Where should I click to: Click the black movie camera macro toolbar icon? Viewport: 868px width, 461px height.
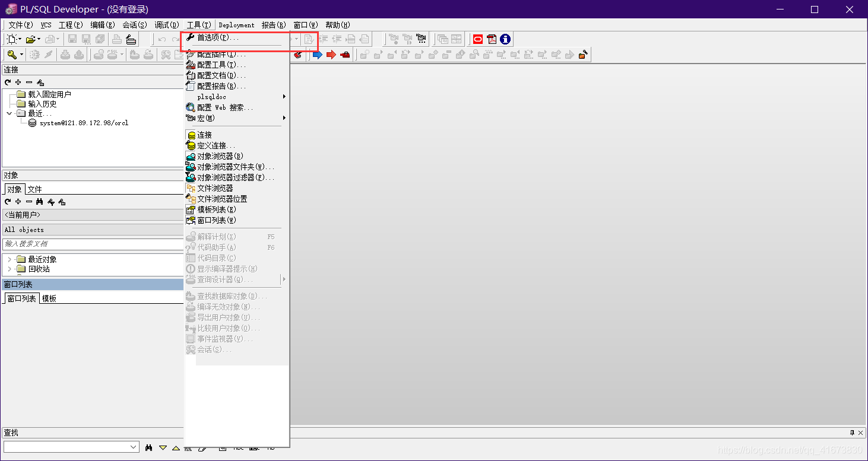point(421,39)
